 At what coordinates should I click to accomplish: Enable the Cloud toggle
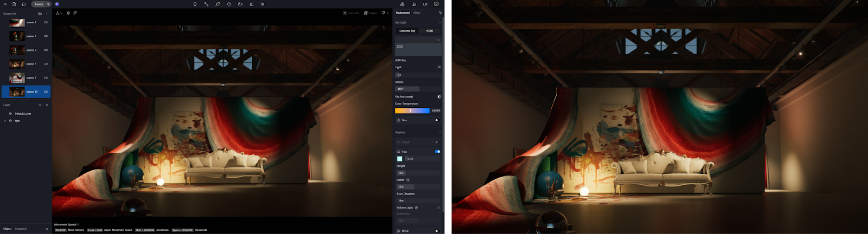pyautogui.click(x=437, y=142)
